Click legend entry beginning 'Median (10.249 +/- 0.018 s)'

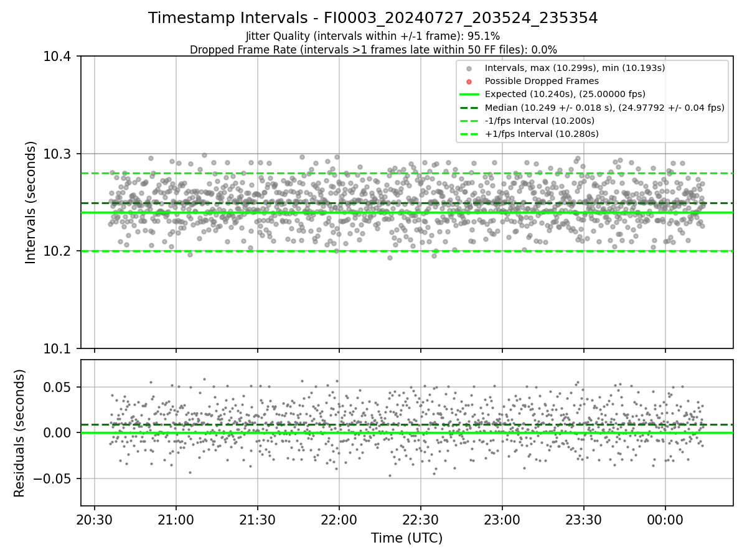[x=604, y=107]
